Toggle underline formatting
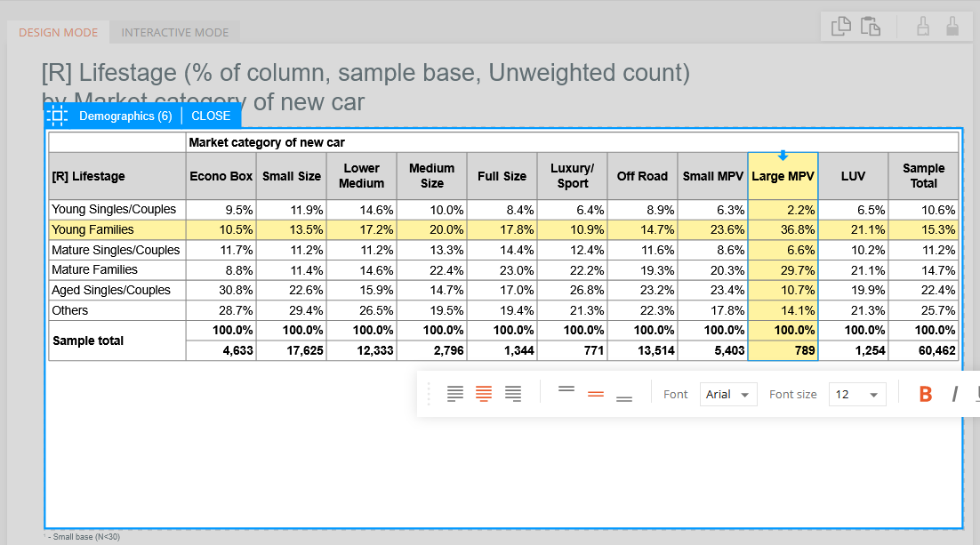This screenshot has height=545, width=980. (x=976, y=394)
